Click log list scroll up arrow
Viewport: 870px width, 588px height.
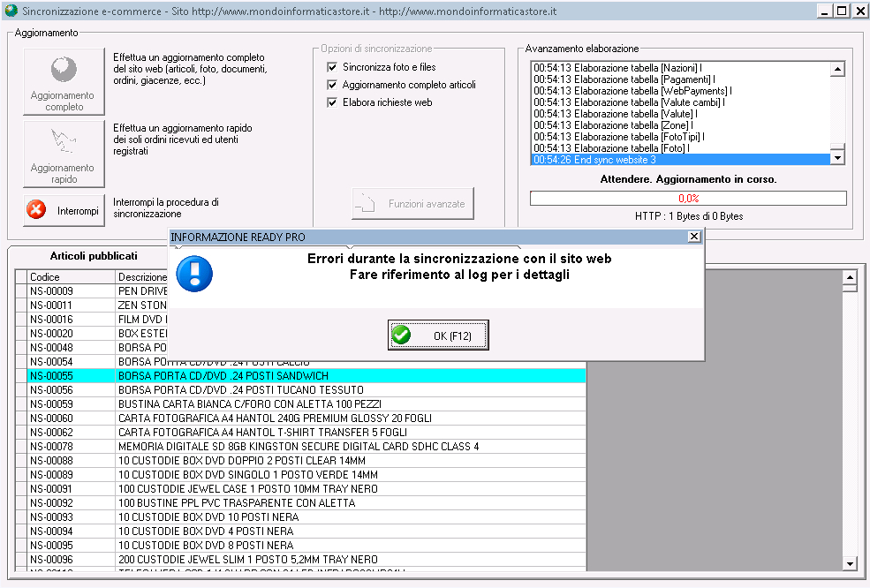tap(837, 69)
